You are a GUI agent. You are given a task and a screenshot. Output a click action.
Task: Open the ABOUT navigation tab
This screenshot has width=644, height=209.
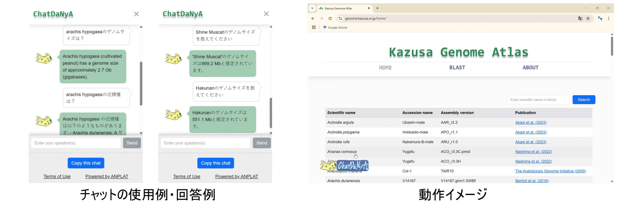click(x=530, y=68)
